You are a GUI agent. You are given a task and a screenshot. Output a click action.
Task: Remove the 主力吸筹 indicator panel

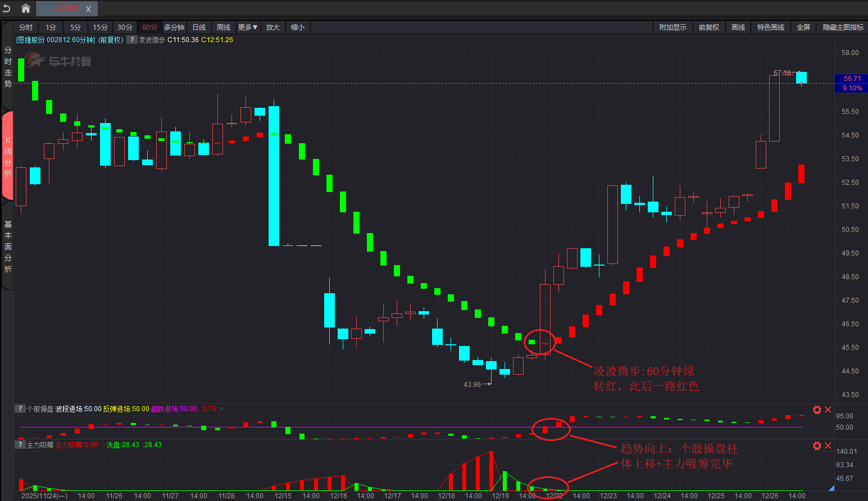click(x=828, y=446)
